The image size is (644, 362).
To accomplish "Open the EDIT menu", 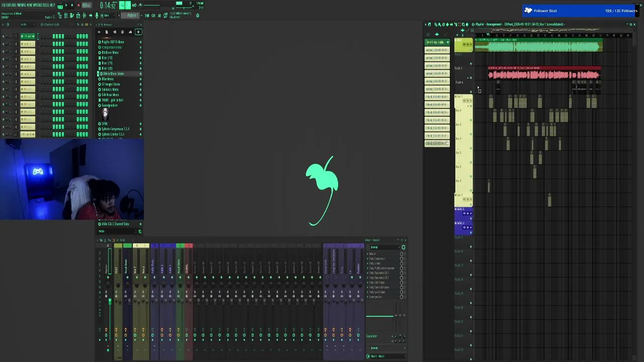I will coord(9,5).
